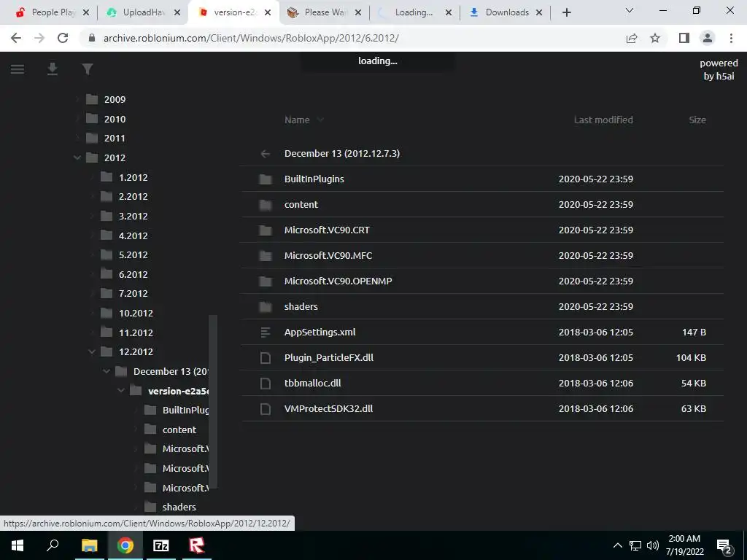Screen dimensions: 747x560
Task: Open Chrome side panel icon
Action: point(684,38)
